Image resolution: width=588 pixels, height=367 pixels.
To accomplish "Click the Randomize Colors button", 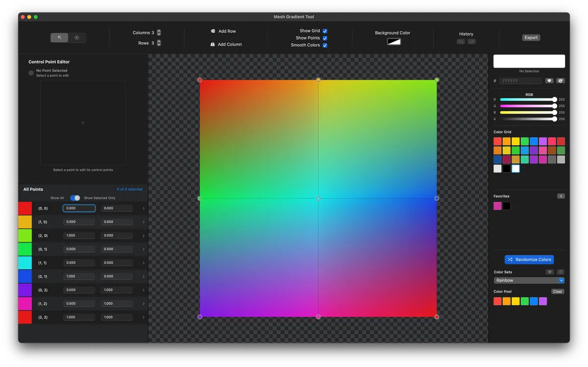I will pyautogui.click(x=529, y=260).
